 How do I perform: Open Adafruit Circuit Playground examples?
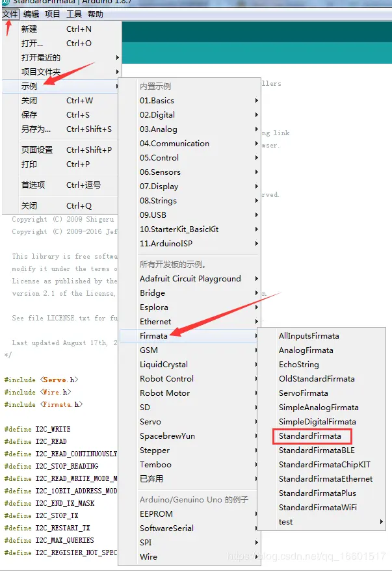pyautogui.click(x=189, y=279)
